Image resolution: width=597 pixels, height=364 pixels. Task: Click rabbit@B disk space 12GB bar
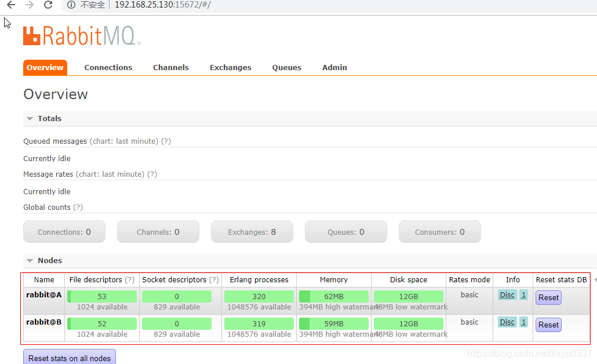click(x=409, y=323)
